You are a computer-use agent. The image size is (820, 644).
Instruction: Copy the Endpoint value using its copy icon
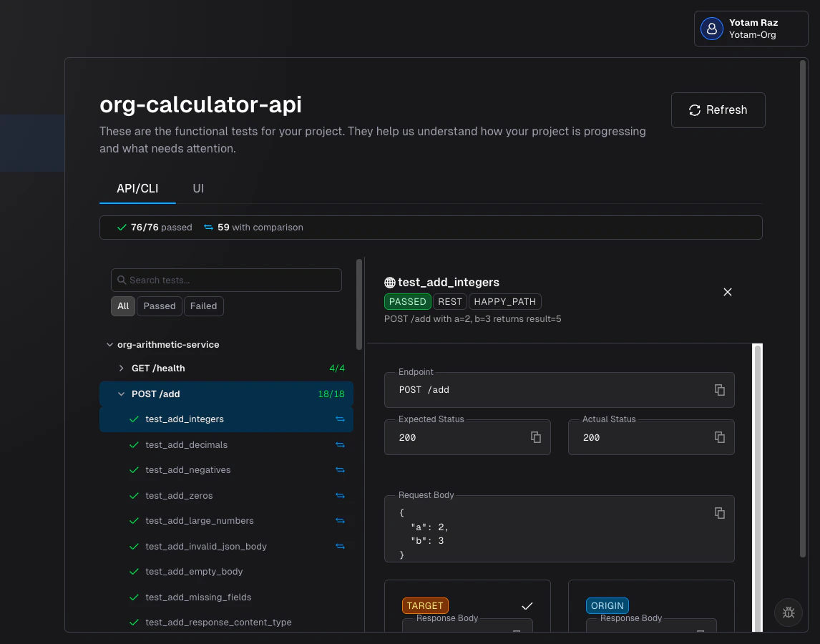click(x=719, y=390)
